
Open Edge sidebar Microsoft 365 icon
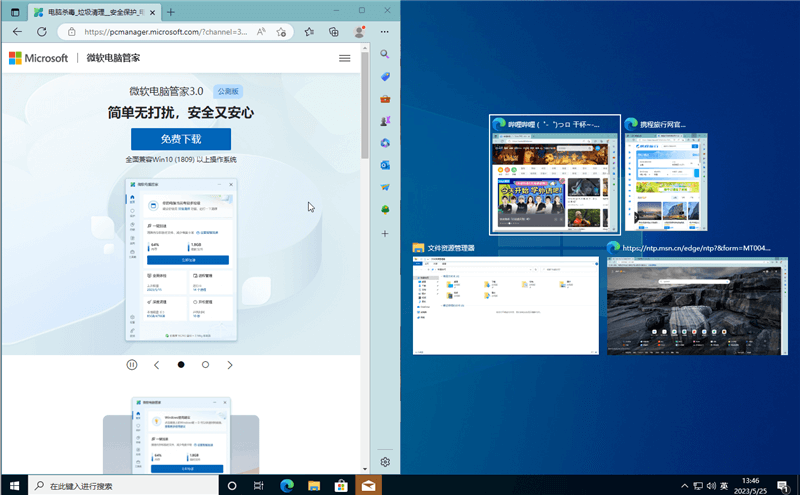pos(385,143)
